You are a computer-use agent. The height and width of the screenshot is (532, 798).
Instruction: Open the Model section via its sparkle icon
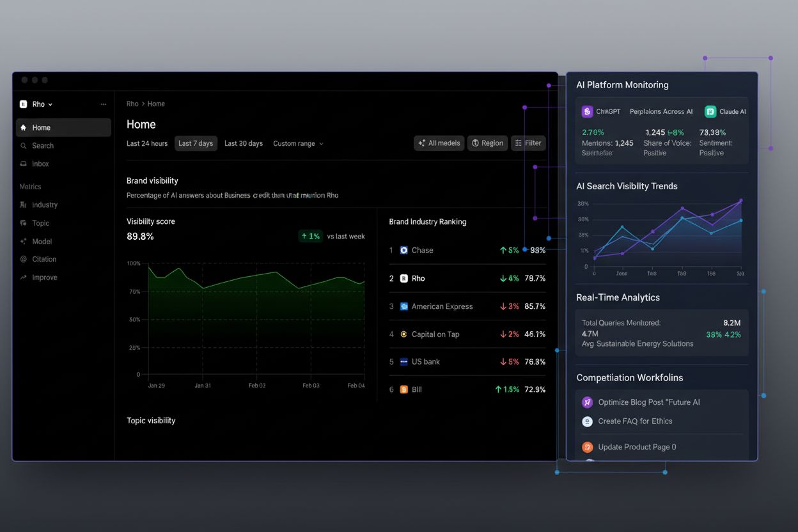(23, 241)
